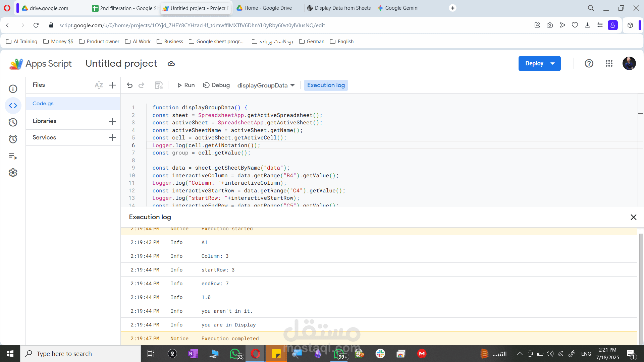Click ENG language indicator in tray
Viewport: 644px width, 362px height.
point(586,354)
